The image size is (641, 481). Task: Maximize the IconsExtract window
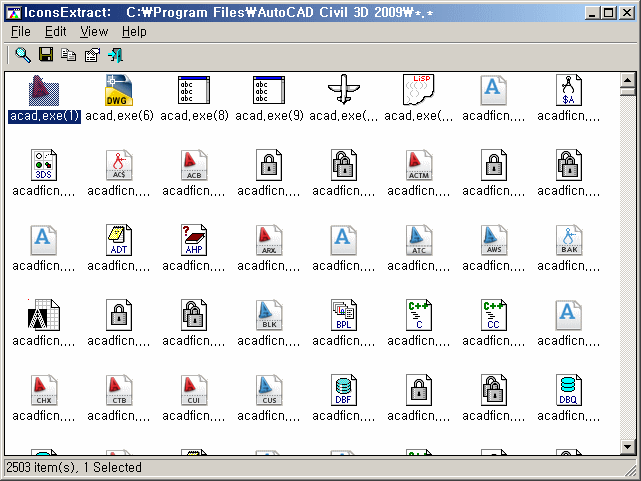pyautogui.click(x=608, y=13)
